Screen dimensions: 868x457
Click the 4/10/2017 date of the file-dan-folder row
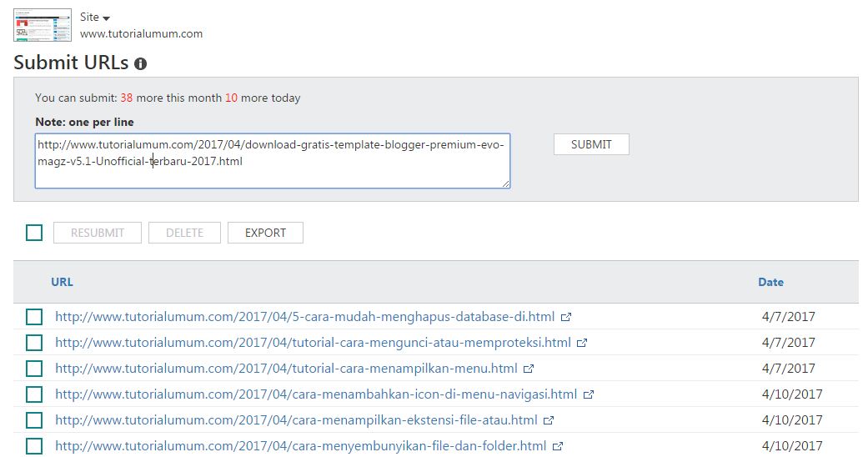tap(792, 446)
